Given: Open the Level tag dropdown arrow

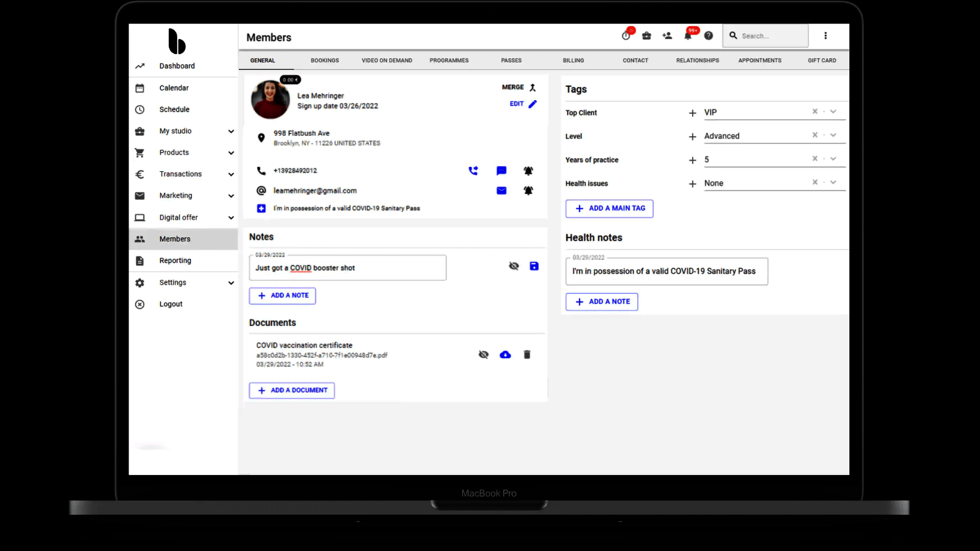Looking at the screenshot, I should (833, 135).
